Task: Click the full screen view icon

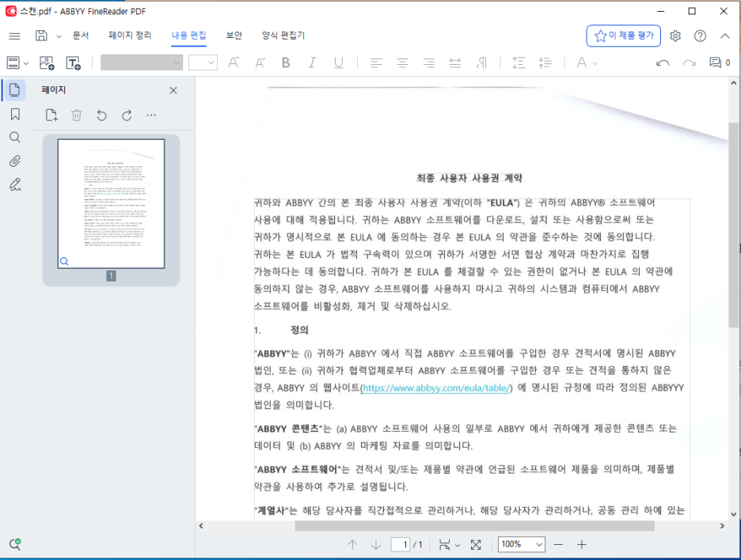Action: (x=476, y=545)
